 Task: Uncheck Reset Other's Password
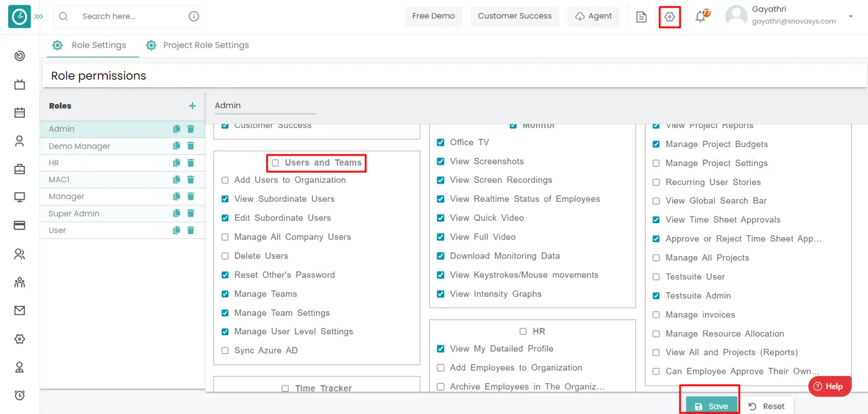coord(225,275)
